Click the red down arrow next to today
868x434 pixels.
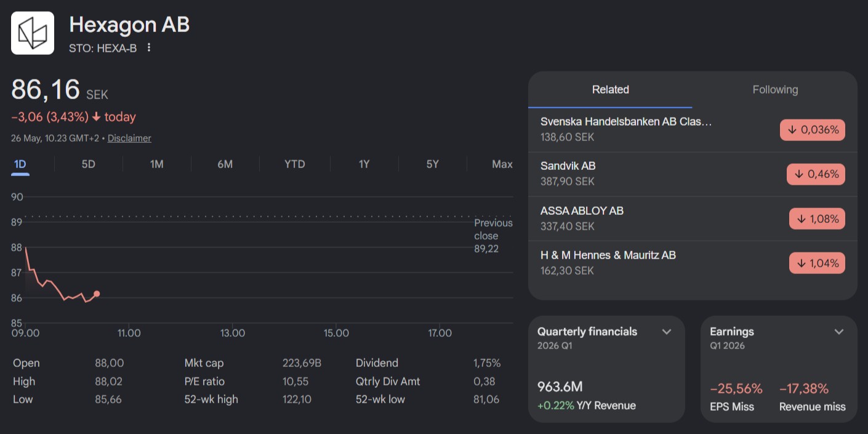point(96,117)
